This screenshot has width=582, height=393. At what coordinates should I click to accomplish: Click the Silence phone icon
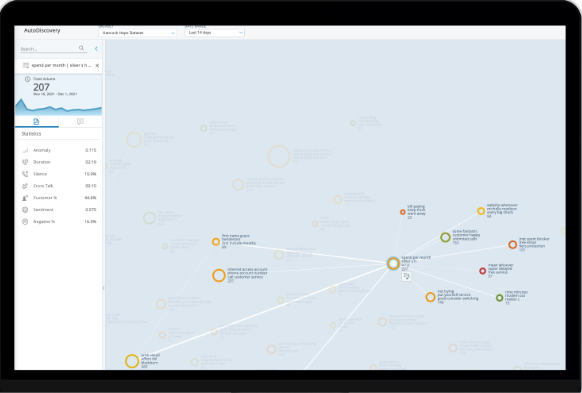tap(25, 174)
